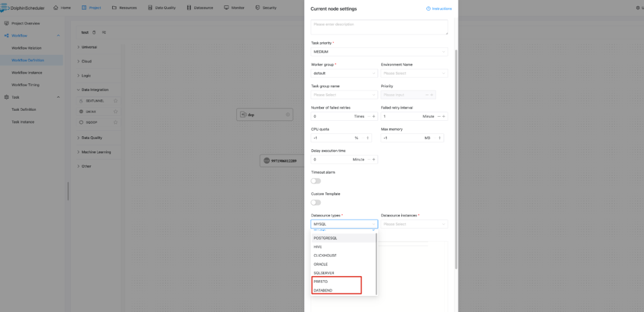This screenshot has width=644, height=312.
Task: Go to the Resources menu
Action: [124, 8]
